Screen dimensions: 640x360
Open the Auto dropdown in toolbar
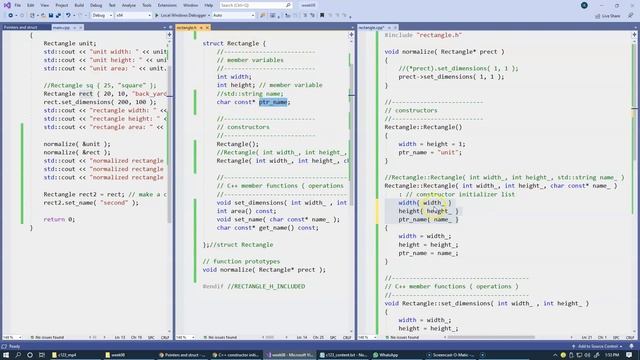[233, 16]
